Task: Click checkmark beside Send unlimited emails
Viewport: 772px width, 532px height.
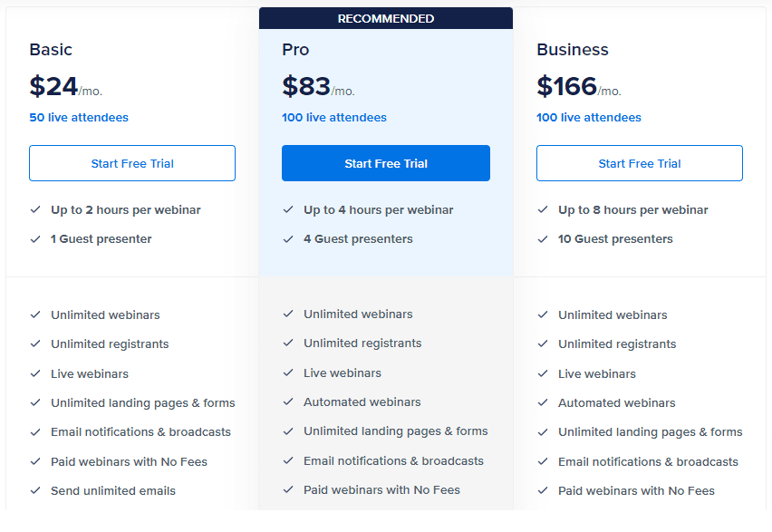Action: [x=35, y=490]
